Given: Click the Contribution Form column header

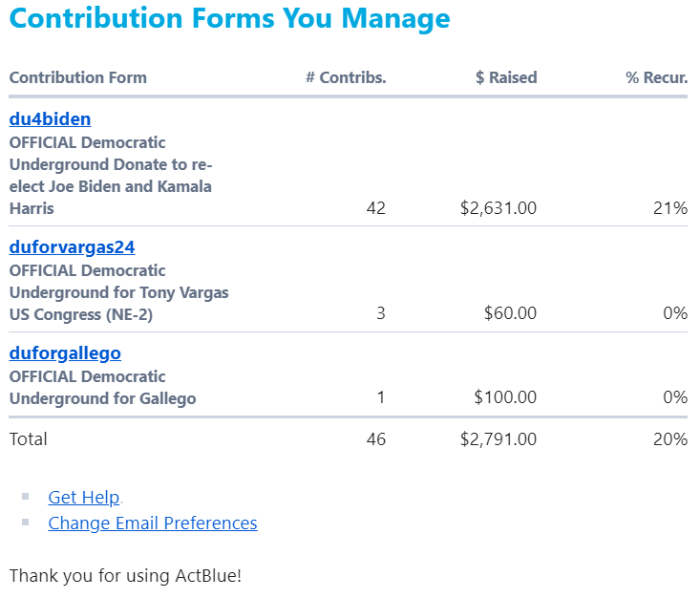Looking at the screenshot, I should [x=78, y=77].
